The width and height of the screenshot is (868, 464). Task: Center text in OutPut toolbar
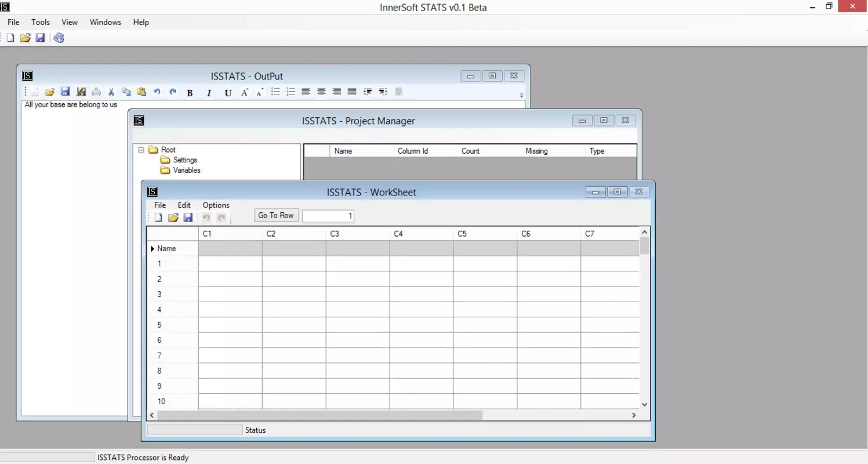click(x=321, y=92)
